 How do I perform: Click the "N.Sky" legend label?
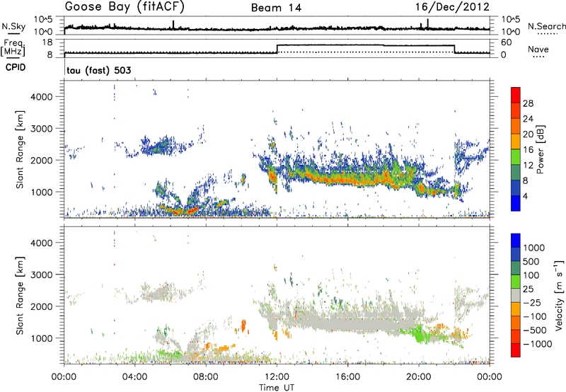[13, 26]
